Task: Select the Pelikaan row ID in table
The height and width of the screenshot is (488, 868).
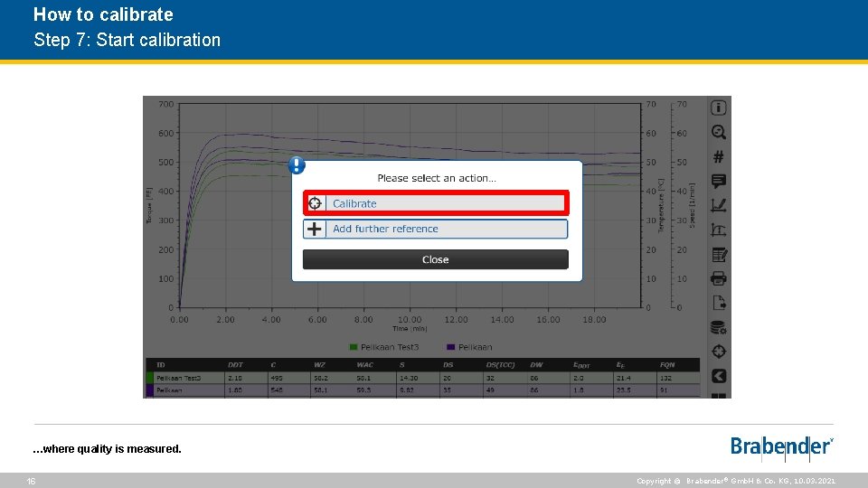Action: [169, 390]
